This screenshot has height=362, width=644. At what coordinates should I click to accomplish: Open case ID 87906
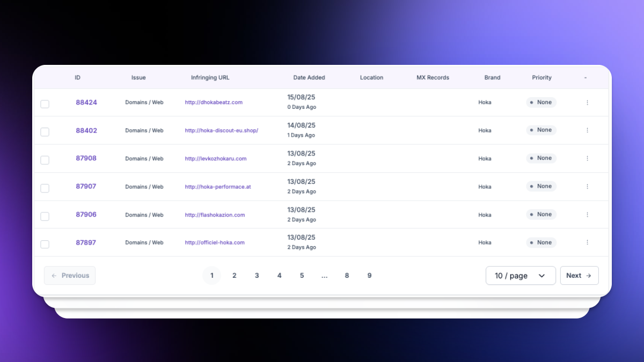tap(86, 215)
